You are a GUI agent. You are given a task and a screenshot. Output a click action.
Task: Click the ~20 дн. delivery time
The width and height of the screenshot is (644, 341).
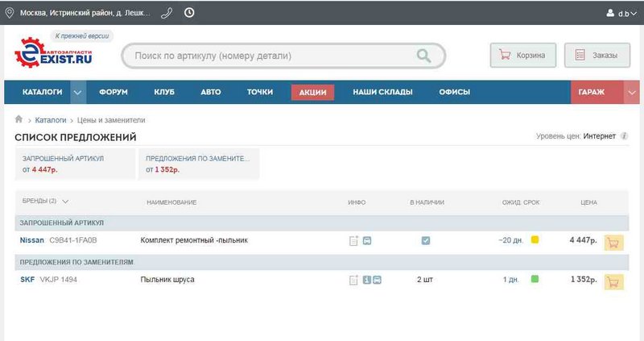[511, 240]
